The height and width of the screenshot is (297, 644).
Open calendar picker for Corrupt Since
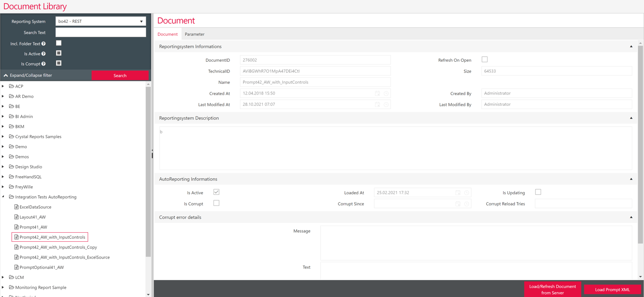point(458,204)
